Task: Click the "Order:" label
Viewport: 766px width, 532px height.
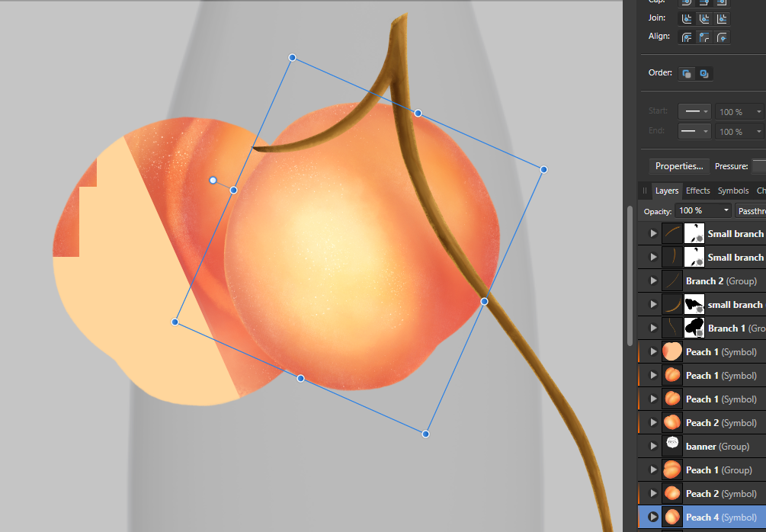Action: tap(660, 73)
